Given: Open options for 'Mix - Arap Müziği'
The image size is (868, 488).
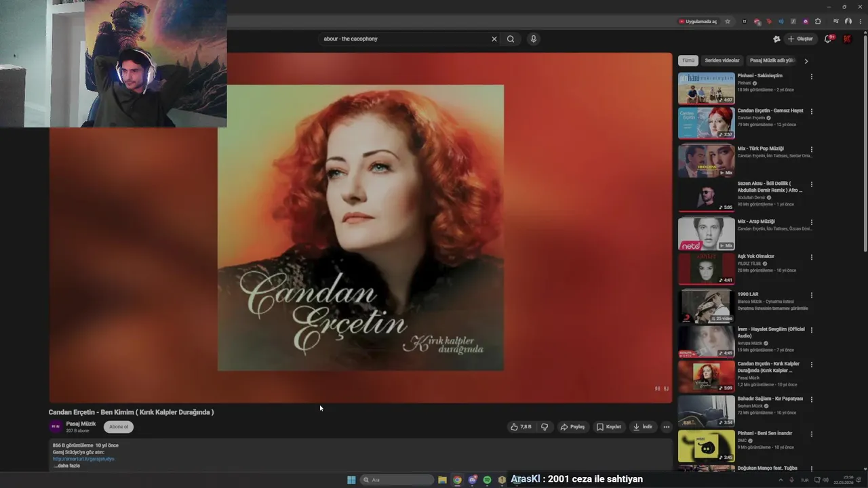Looking at the screenshot, I should 811,222.
